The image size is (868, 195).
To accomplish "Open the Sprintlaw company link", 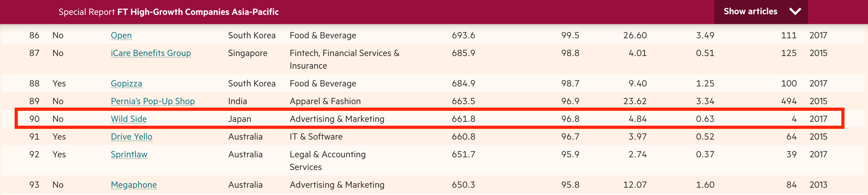I will pyautogui.click(x=129, y=155).
